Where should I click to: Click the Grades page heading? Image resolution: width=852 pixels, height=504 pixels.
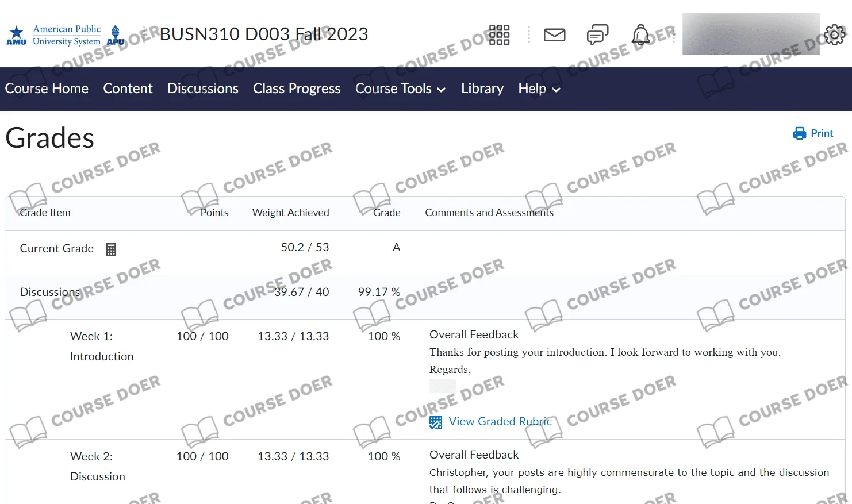(x=50, y=138)
